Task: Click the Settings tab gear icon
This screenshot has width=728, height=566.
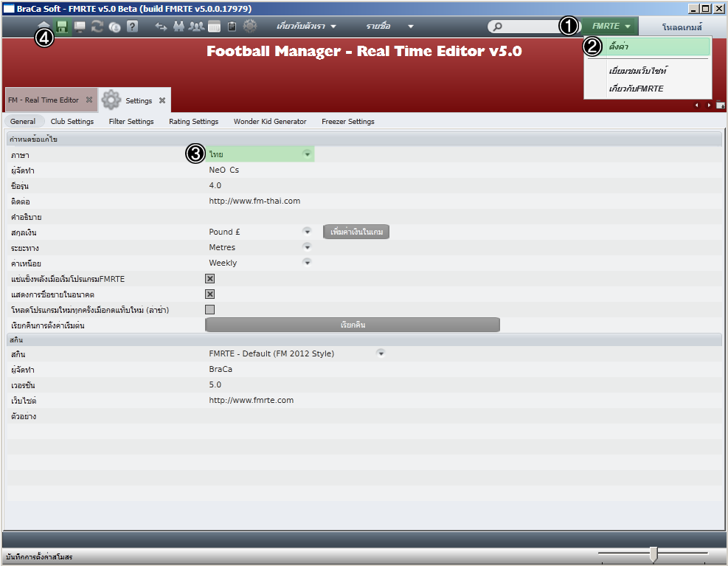Action: tap(111, 100)
